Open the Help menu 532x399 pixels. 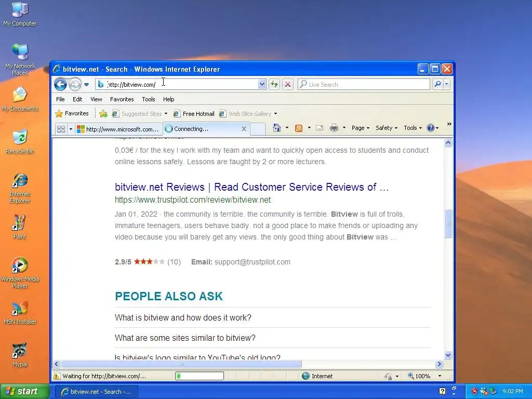point(169,99)
